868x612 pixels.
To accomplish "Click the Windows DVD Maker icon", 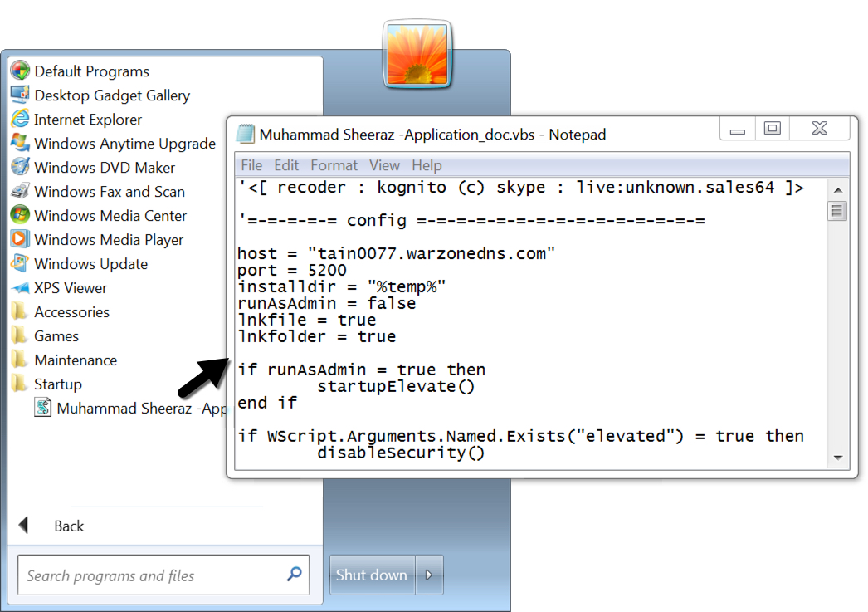I will [x=20, y=167].
